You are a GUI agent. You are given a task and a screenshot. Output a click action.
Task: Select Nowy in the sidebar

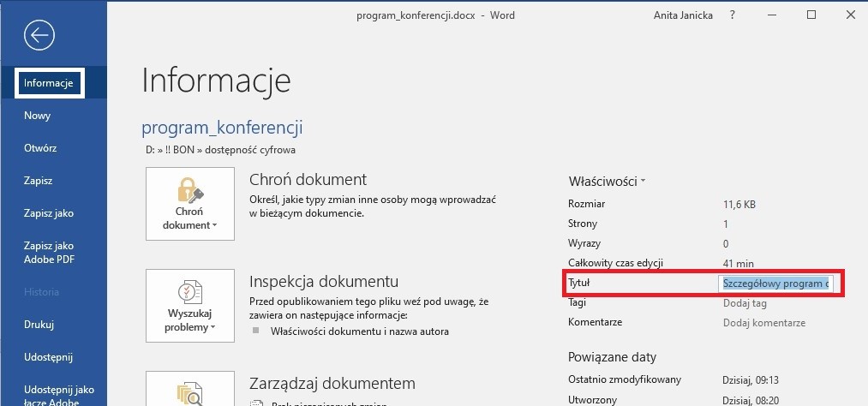pos(37,116)
